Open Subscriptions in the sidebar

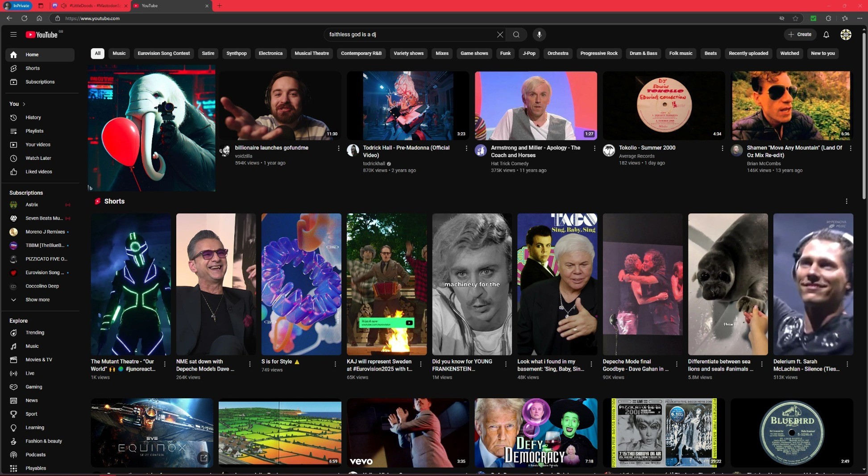coord(40,82)
